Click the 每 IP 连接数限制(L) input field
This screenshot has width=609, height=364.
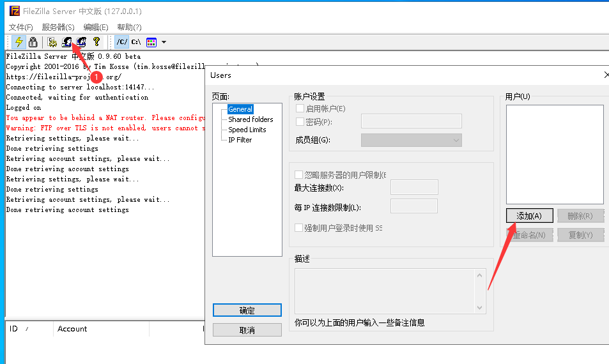(x=414, y=206)
